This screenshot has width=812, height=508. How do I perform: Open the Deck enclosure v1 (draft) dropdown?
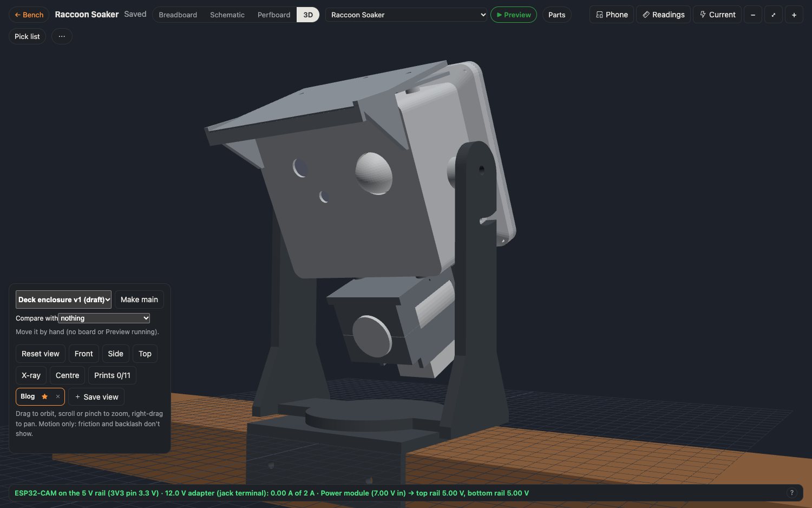pos(63,299)
